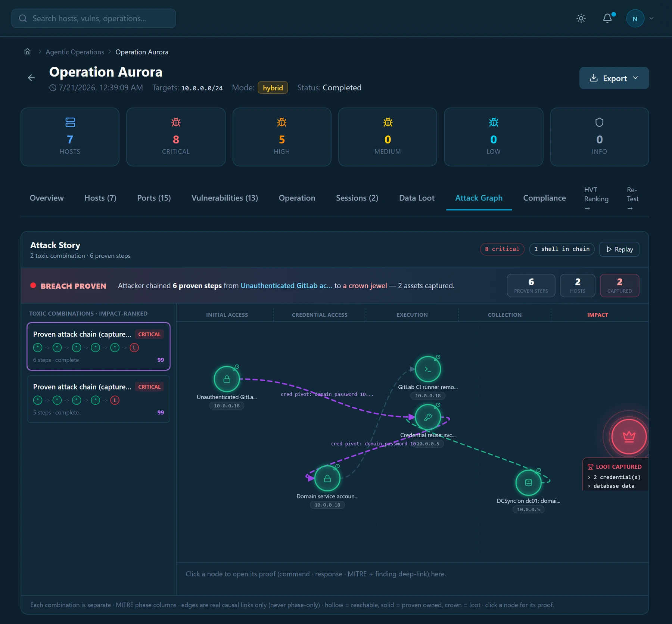Open the Sessions (2) tab

point(357,198)
